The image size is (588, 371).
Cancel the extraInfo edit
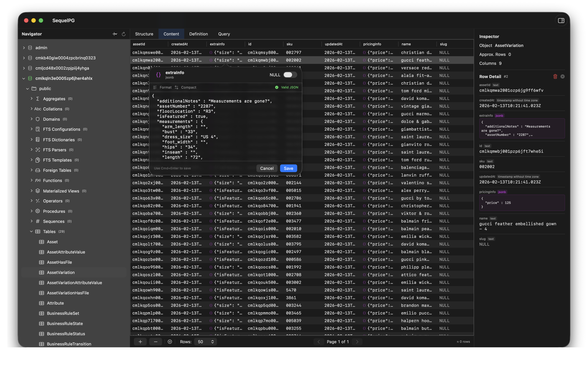click(267, 168)
